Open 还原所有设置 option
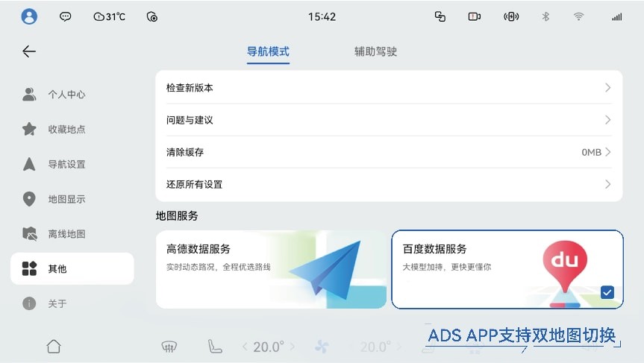The width and height of the screenshot is (644, 363). coord(389,185)
